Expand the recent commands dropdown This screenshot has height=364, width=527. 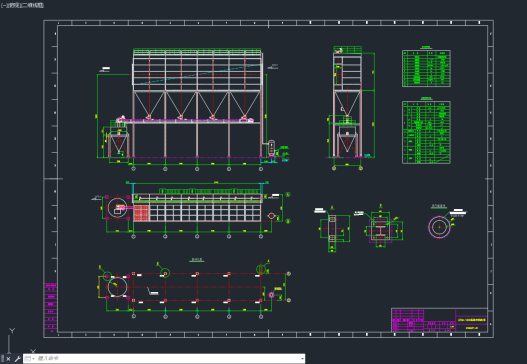coord(30,359)
